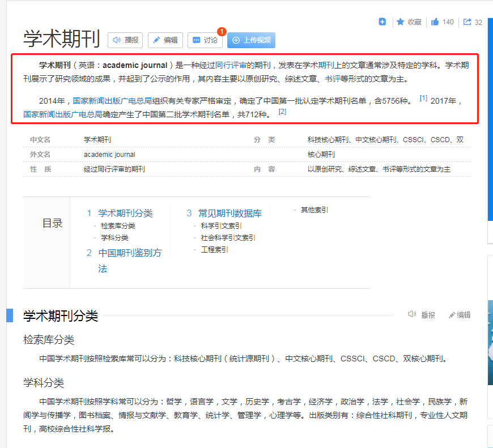Click the infobox label 外文名
Screen dimensions: 493x448
coord(40,155)
